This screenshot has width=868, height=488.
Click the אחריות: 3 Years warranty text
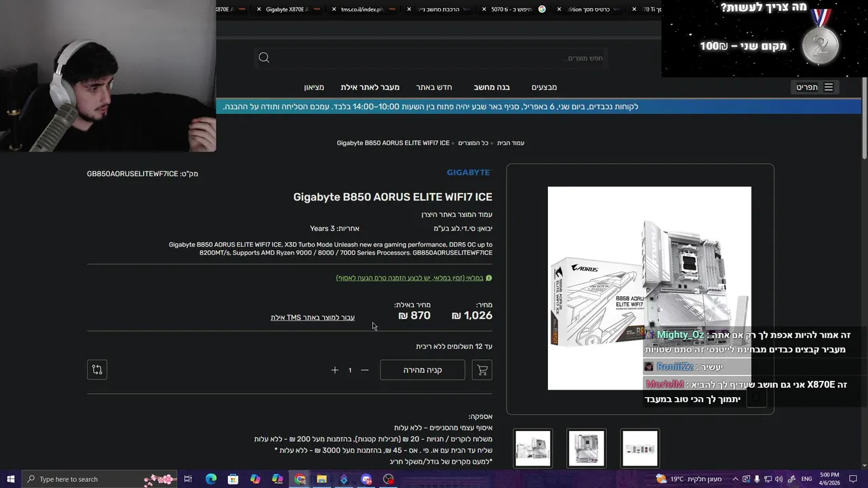tap(334, 228)
